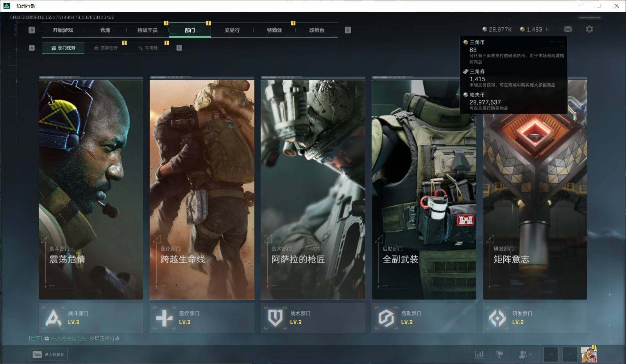
Task: Click the plus to add Delta coins
Action: point(547,29)
